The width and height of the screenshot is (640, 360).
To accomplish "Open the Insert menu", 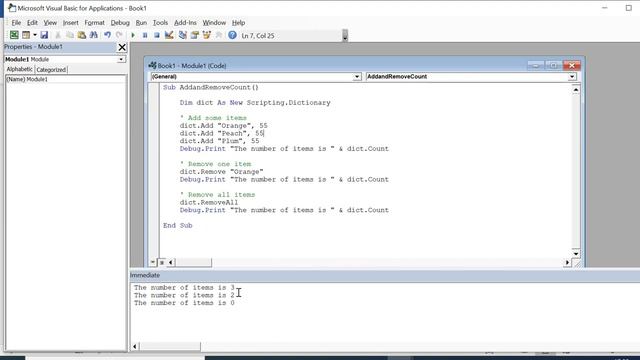I will point(71,22).
